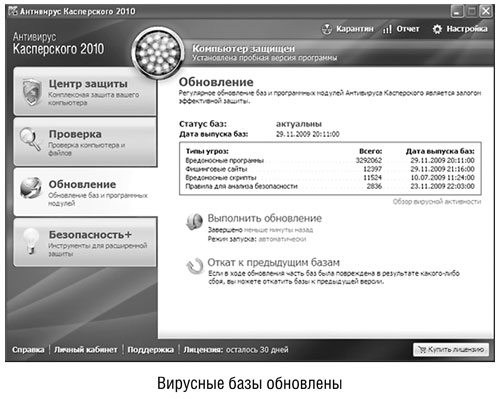
Task: Click the rollback arrow icon beside Откат
Action: pyautogui.click(x=195, y=266)
